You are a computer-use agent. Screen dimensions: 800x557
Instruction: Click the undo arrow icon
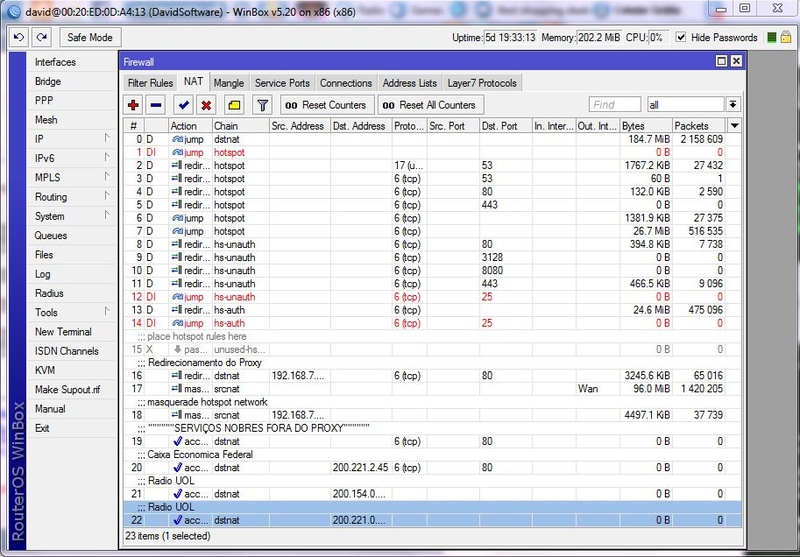coord(19,37)
